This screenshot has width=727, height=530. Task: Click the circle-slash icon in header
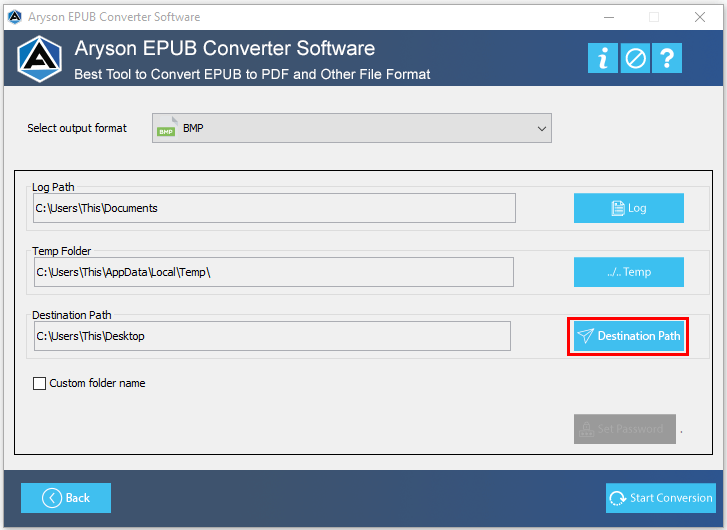[635, 58]
